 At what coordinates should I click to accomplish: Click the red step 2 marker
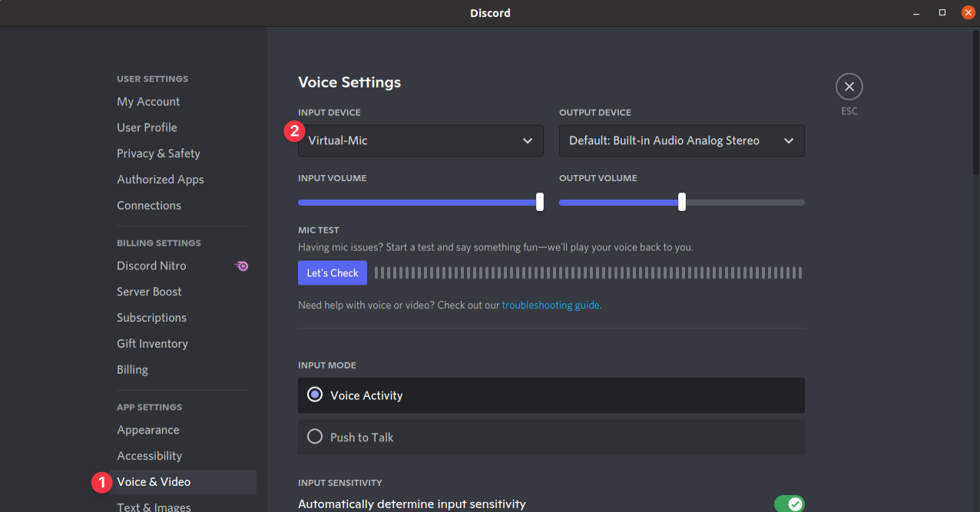pos(294,131)
